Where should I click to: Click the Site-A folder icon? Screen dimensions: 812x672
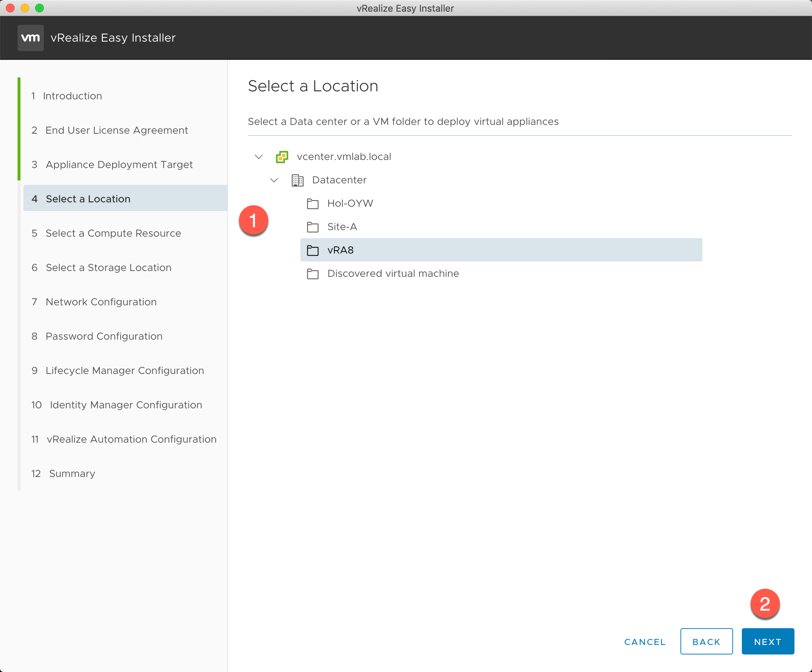(312, 227)
